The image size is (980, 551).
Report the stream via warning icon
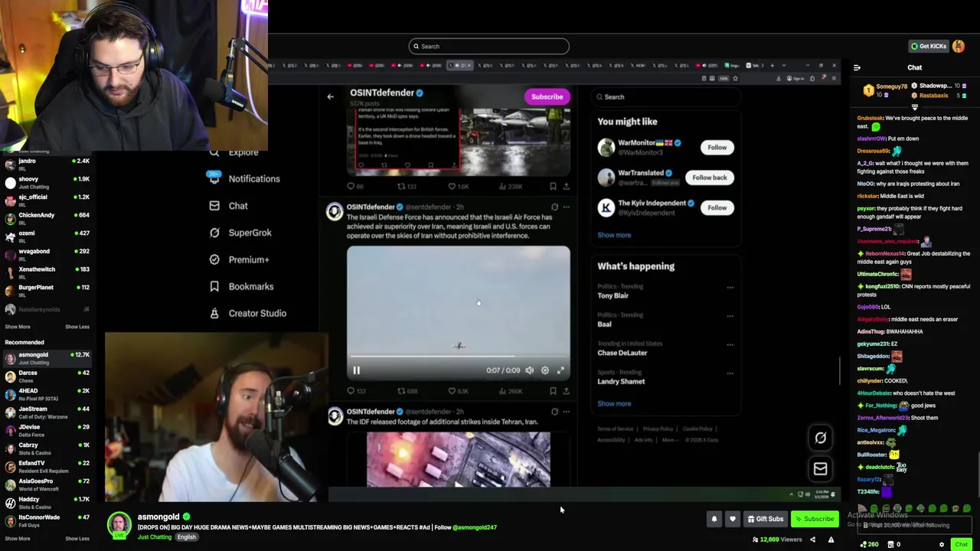pyautogui.click(x=831, y=540)
